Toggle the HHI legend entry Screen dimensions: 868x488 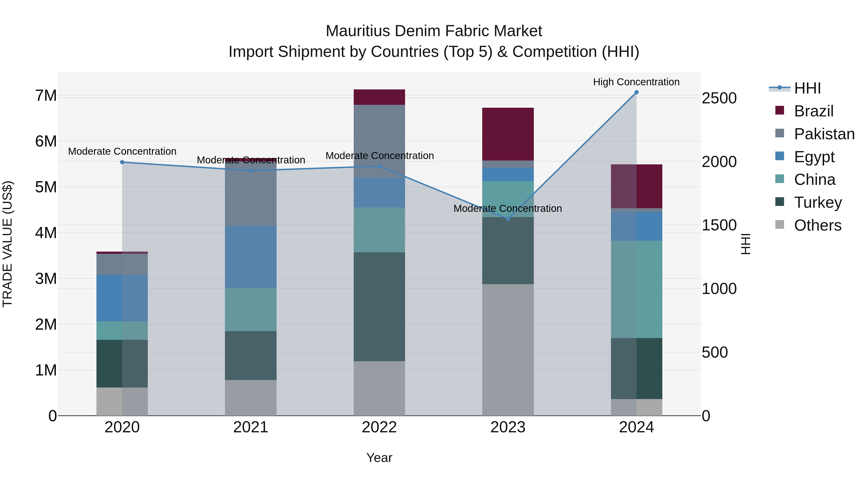click(795, 88)
